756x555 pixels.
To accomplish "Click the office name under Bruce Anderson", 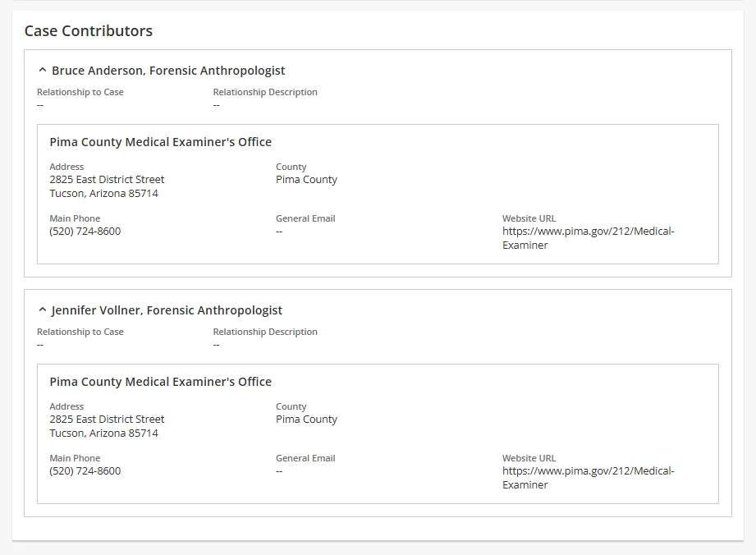I will pos(160,142).
